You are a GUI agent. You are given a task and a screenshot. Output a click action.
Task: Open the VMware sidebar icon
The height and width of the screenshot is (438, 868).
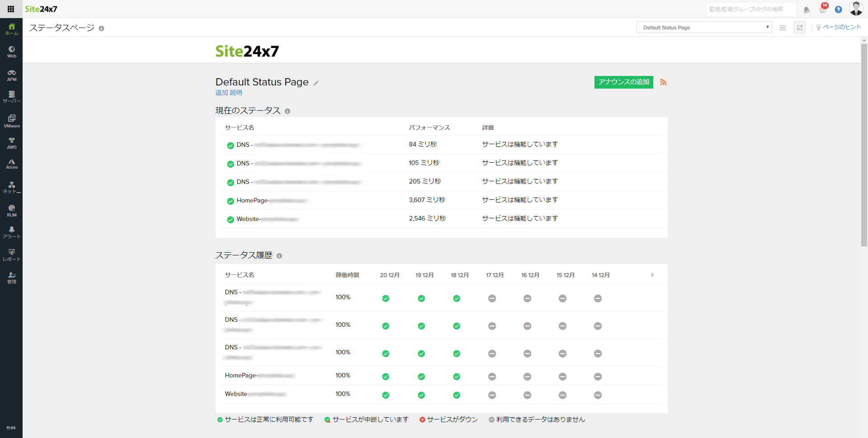(x=12, y=121)
